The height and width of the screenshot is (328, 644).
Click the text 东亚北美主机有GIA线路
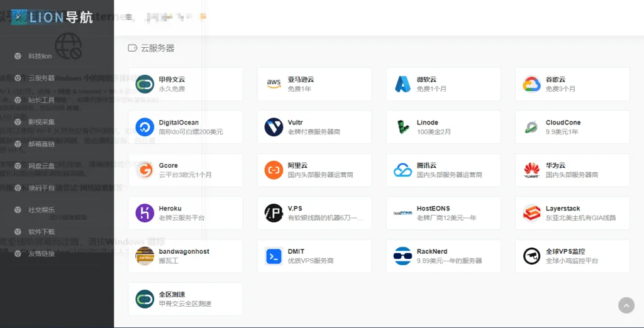click(x=580, y=217)
